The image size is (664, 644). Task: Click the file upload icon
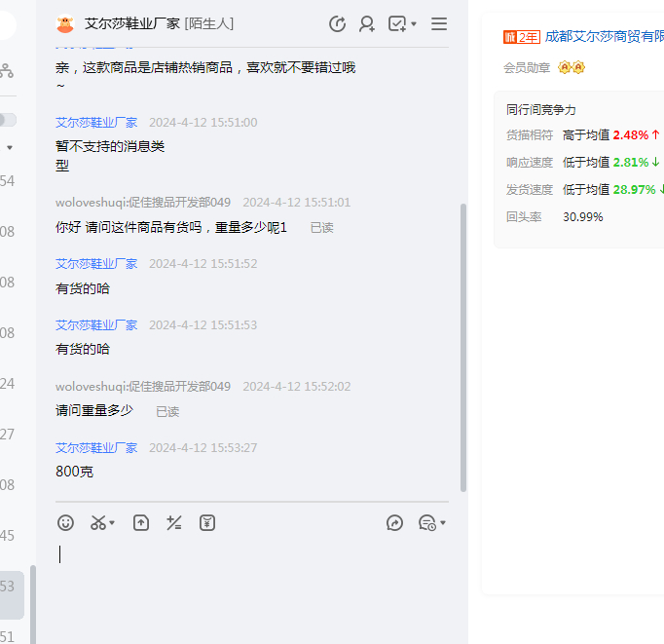(141, 523)
